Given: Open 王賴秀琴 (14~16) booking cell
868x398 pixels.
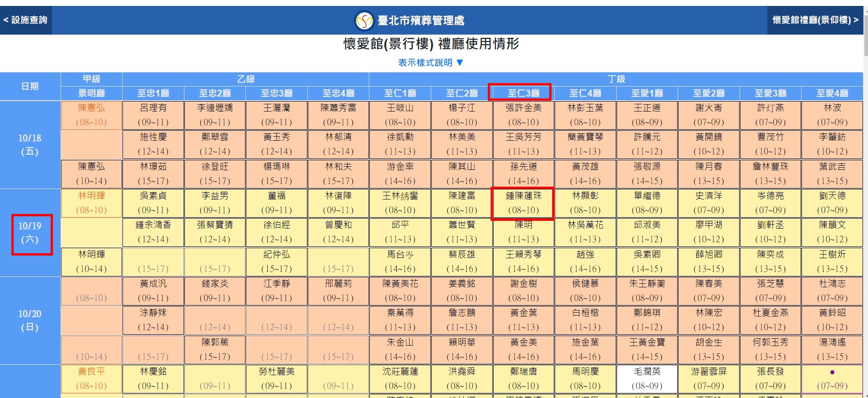Looking at the screenshot, I should pos(524,262).
